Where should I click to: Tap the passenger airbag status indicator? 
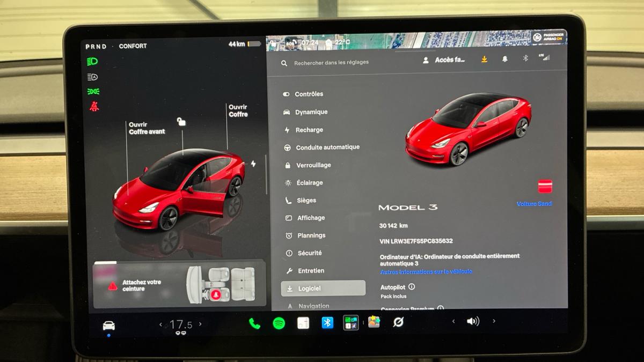tap(548, 37)
